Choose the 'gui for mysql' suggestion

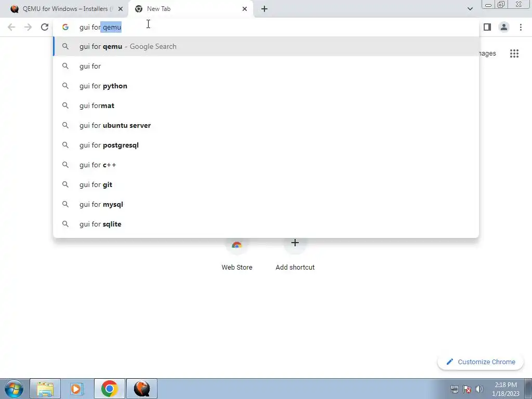[266, 204]
